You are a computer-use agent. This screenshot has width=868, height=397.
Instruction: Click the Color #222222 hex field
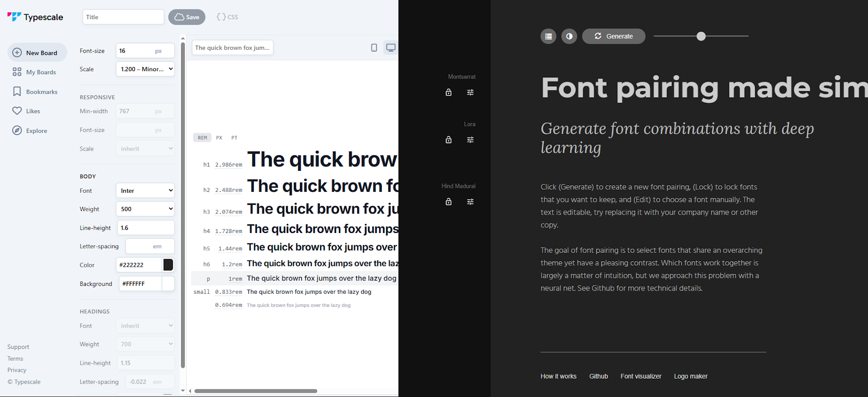[x=139, y=265]
